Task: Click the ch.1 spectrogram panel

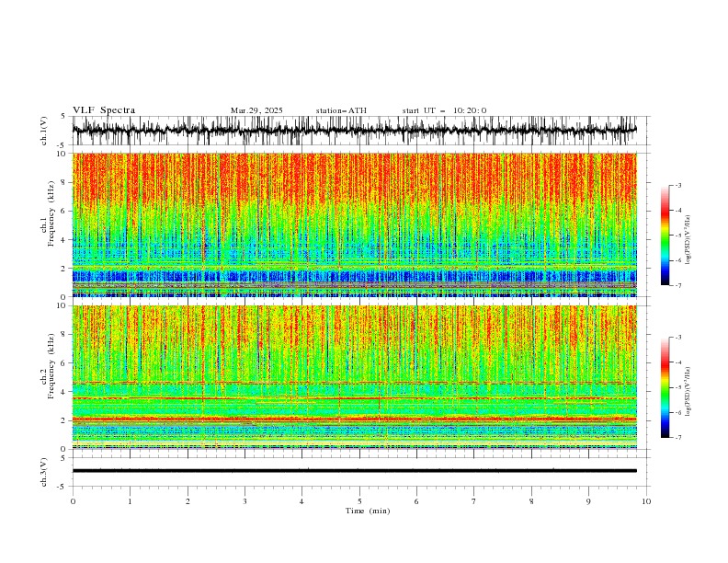Action: tap(355, 224)
